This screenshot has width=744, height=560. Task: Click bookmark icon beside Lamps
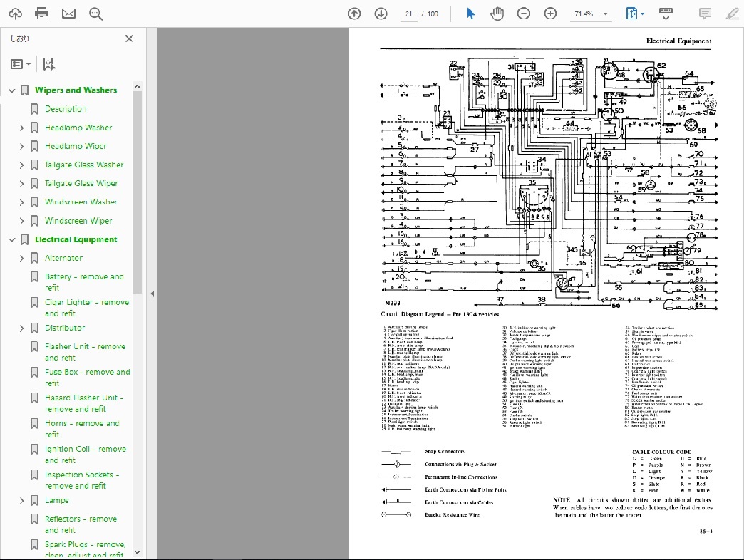[x=34, y=500]
